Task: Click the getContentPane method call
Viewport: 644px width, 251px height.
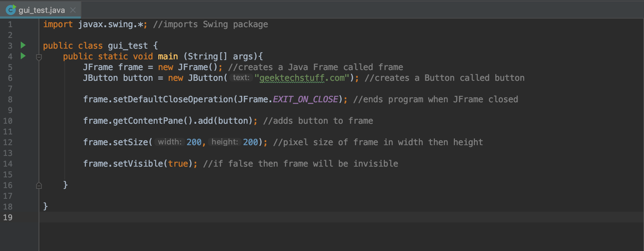Action: 148,121
